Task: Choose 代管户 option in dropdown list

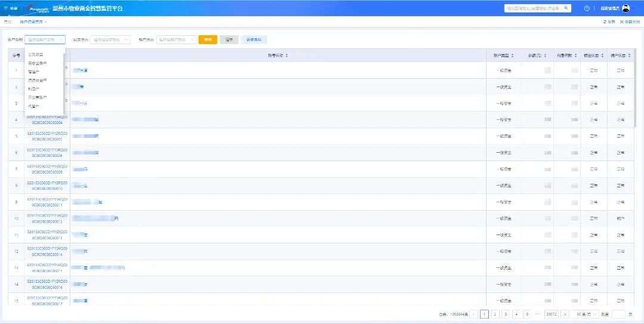Action: tap(34, 106)
